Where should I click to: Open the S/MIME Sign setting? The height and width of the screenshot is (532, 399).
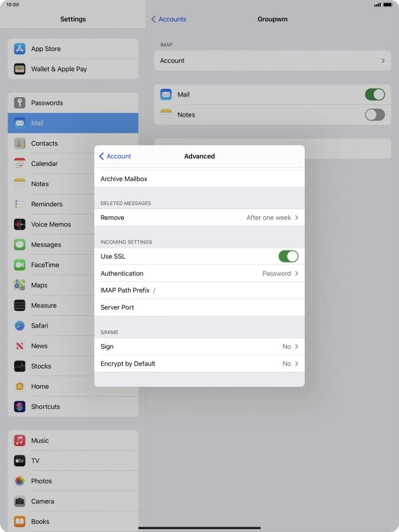click(x=199, y=347)
